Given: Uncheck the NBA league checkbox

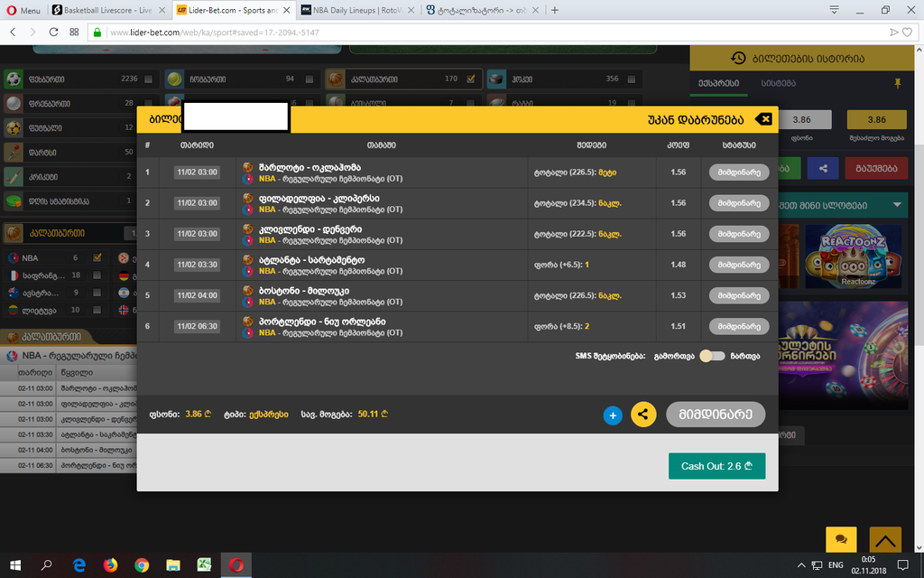Looking at the screenshot, I should (x=97, y=257).
